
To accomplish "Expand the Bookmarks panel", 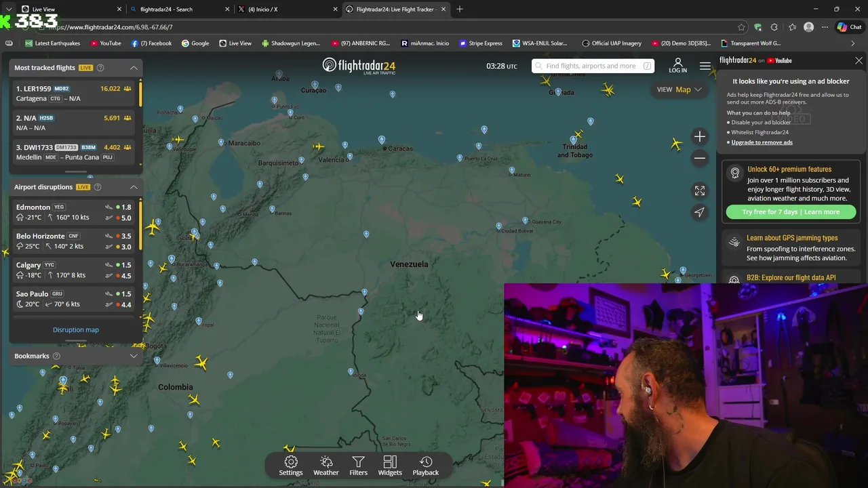I will (134, 356).
